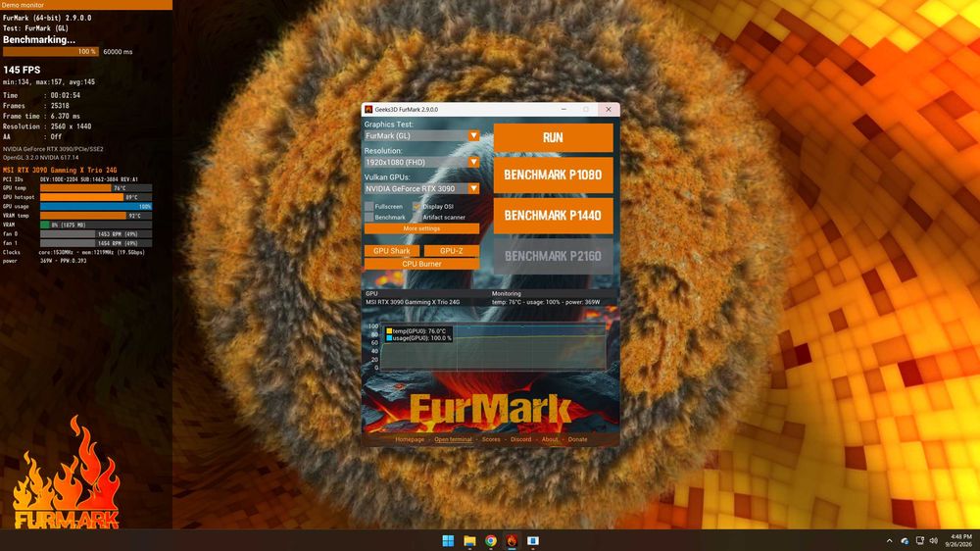Viewport: 980px width, 551px height.
Task: Click the benchmarking 100 % progress bar
Action: point(51,52)
